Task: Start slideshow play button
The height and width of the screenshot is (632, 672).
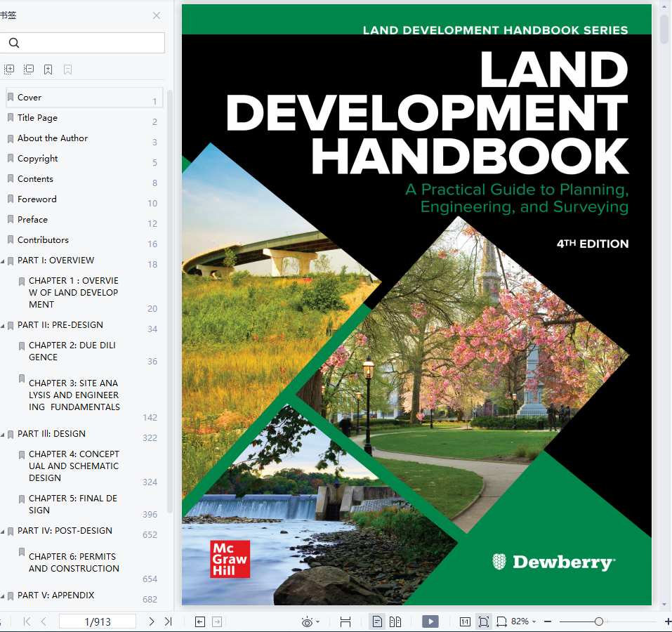Action: tap(430, 621)
